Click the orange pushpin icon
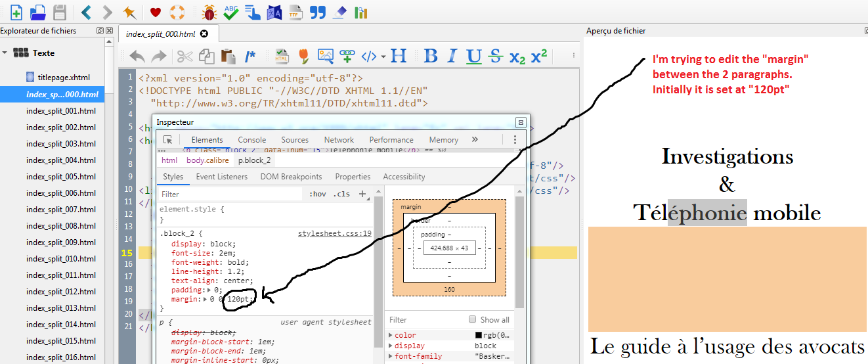 [x=129, y=12]
